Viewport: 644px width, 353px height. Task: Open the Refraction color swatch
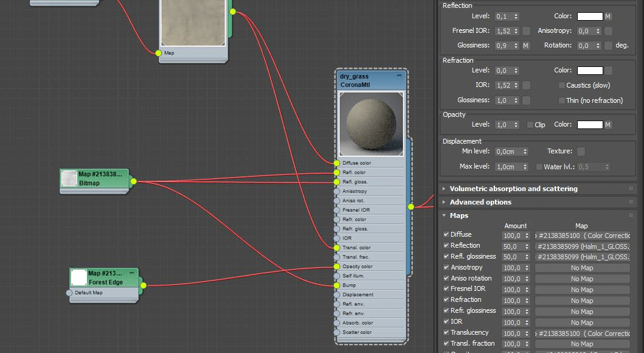pos(589,71)
